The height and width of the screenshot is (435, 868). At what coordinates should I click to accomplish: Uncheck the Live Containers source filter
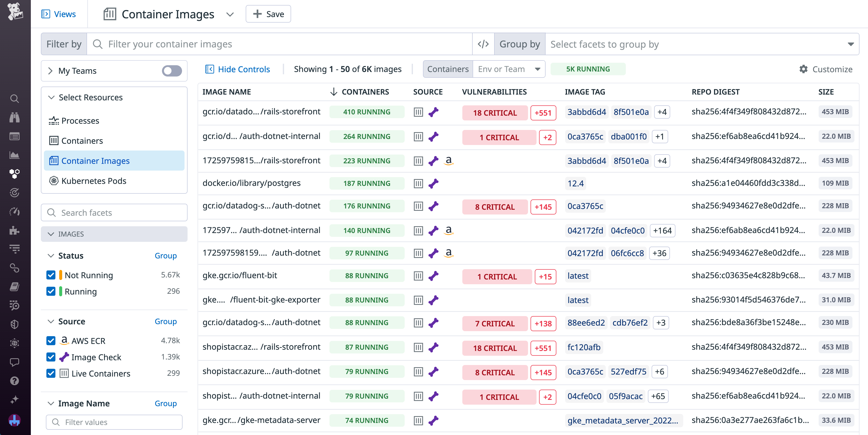pos(51,374)
